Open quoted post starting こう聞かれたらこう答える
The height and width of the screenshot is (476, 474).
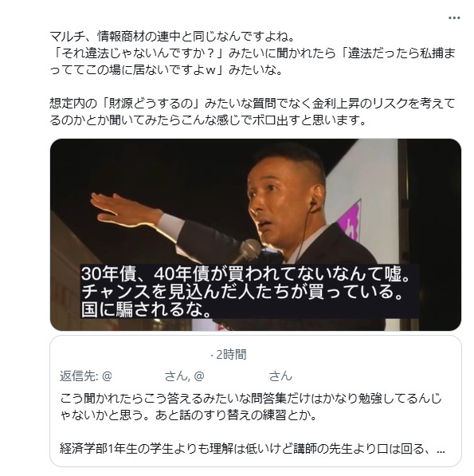point(256,401)
